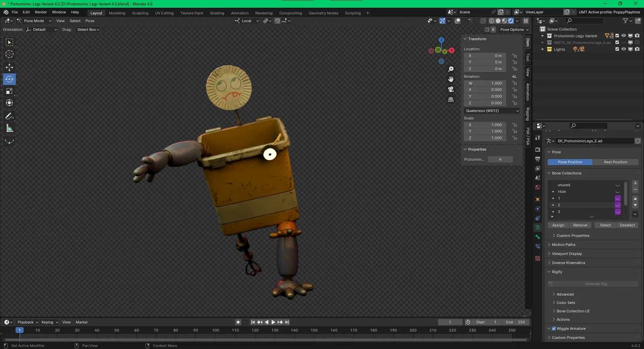Expand the Lights collection in outliner
Viewport: 644px width, 349px height.
point(543,49)
